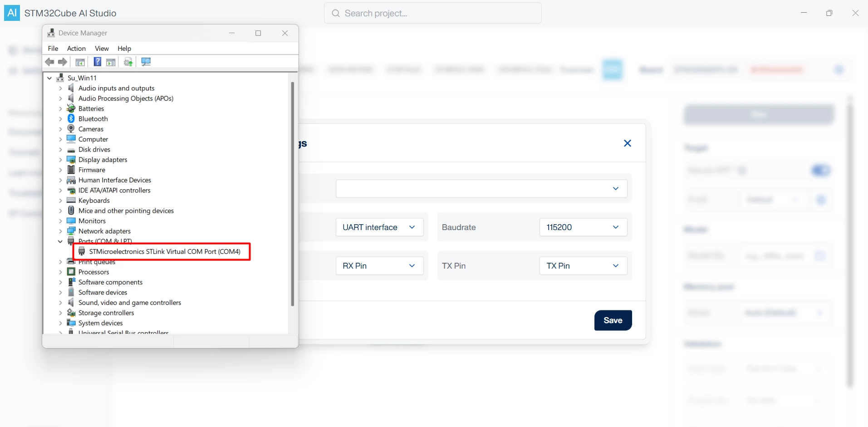Image resolution: width=868 pixels, height=427 pixels.
Task: Click in the Search project field
Action: coord(433,13)
